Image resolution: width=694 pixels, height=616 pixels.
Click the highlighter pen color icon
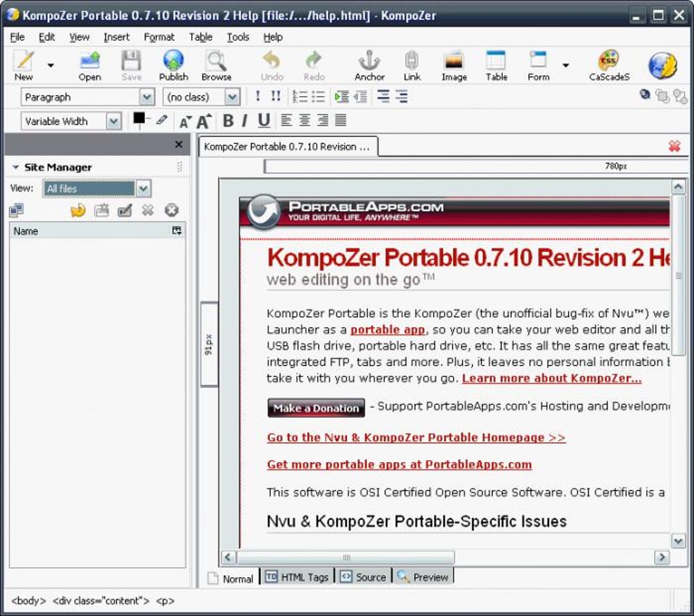click(162, 120)
